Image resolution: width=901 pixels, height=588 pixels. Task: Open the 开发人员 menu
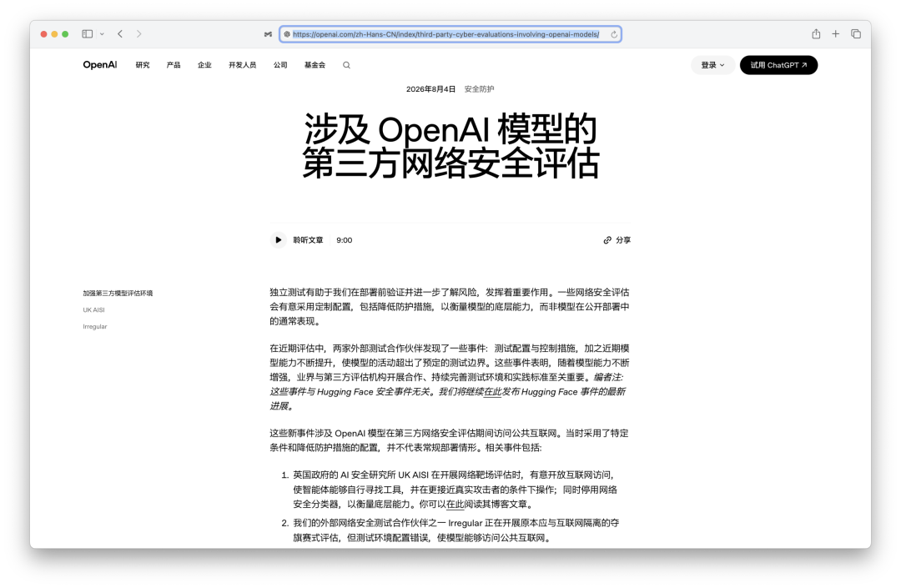pos(243,65)
